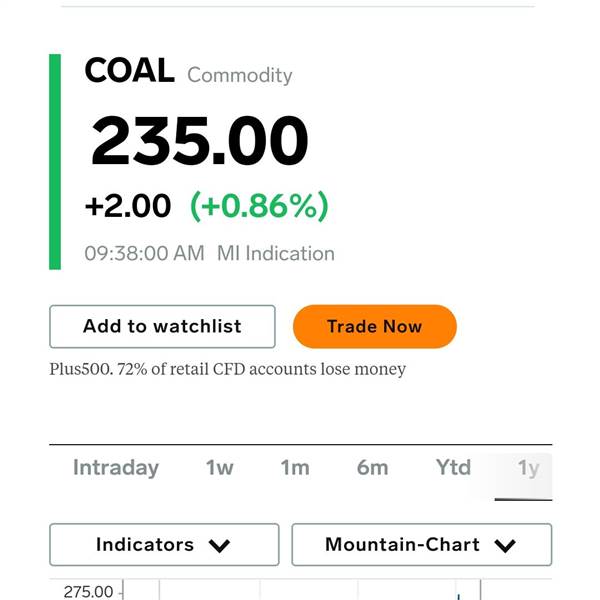The width and height of the screenshot is (600, 600).
Task: Open the Mountain-Chart chart type selector
Action: click(421, 545)
